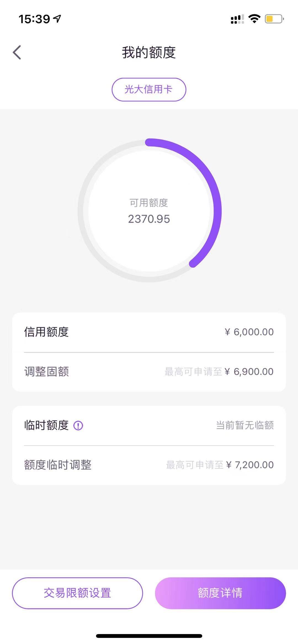The image size is (298, 644).
Task: Tap the 当前暂无临额 status text
Action: (x=245, y=425)
